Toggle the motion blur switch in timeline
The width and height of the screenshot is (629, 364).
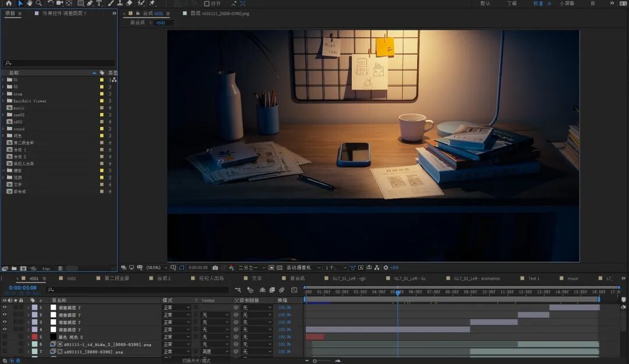282,290
